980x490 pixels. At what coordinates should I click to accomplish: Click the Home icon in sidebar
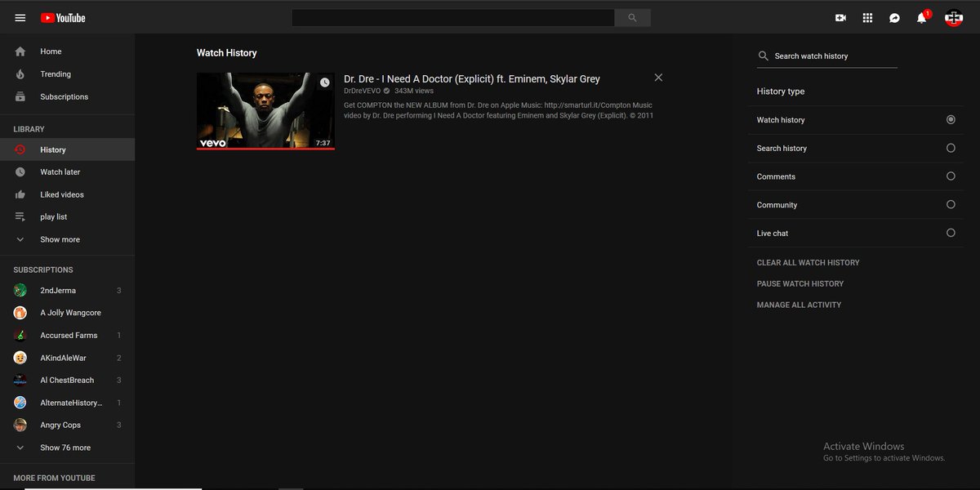pyautogui.click(x=20, y=51)
